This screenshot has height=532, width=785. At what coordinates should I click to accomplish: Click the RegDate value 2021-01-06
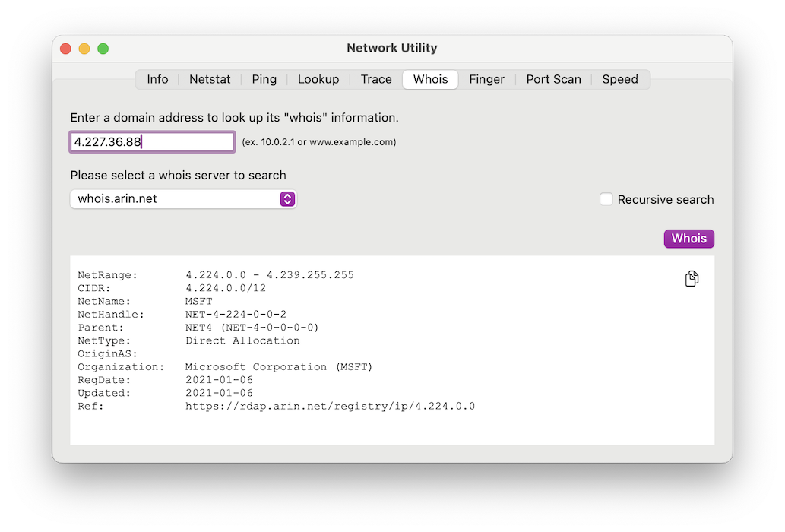219,380
